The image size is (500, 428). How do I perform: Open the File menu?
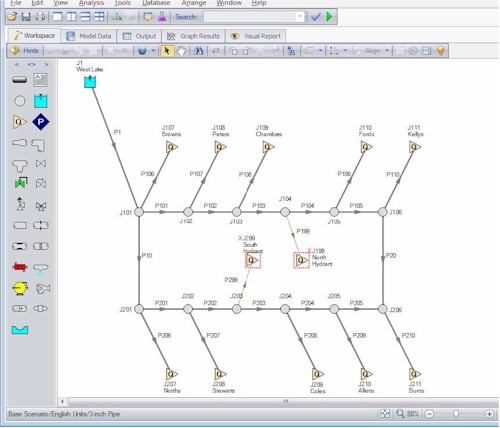pyautogui.click(x=16, y=3)
